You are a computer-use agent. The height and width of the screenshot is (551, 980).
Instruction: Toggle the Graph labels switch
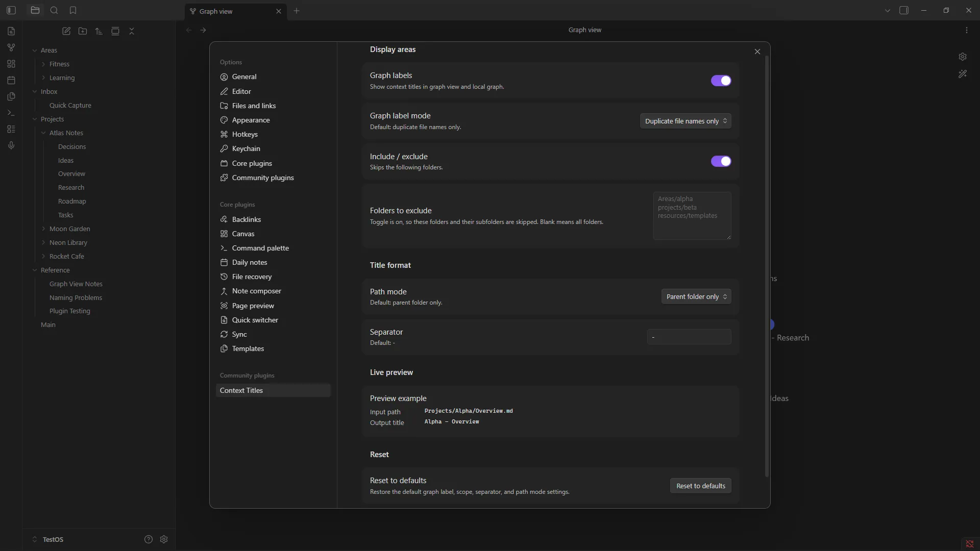721,81
